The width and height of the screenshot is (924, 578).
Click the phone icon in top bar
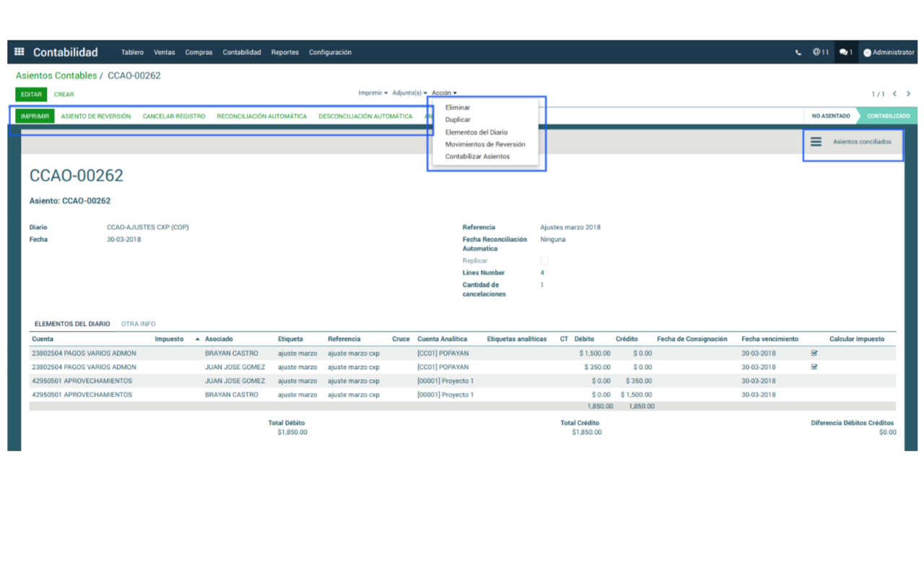(x=798, y=53)
